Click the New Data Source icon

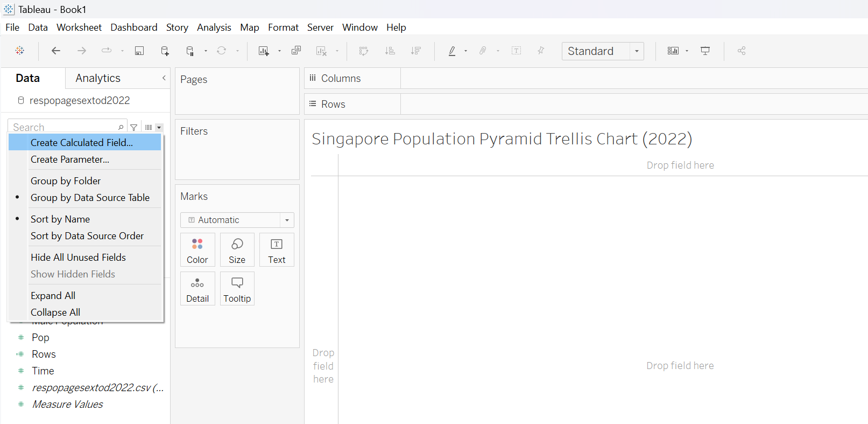pos(165,51)
